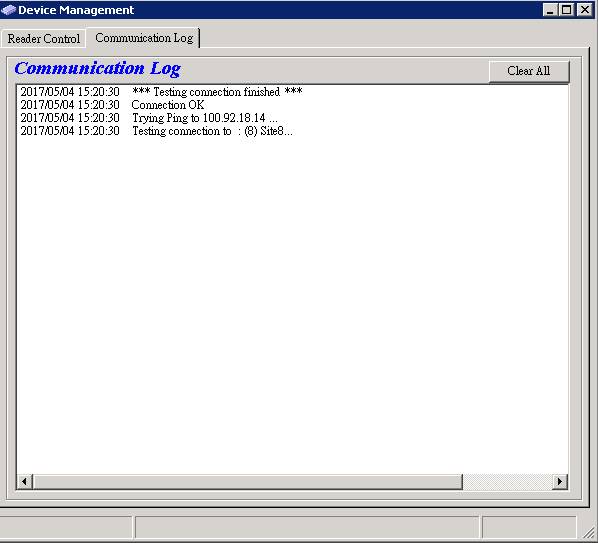Click the Device Management title text
The image size is (598, 543).
click(76, 10)
